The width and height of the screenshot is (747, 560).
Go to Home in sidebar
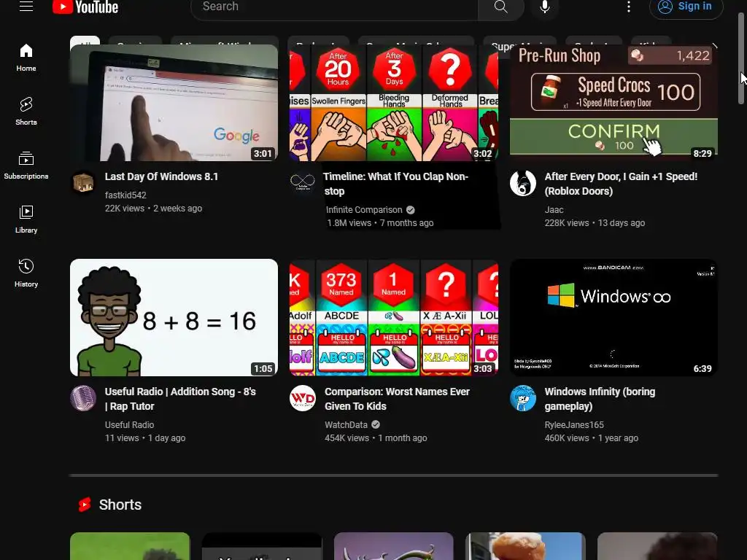[26, 58]
